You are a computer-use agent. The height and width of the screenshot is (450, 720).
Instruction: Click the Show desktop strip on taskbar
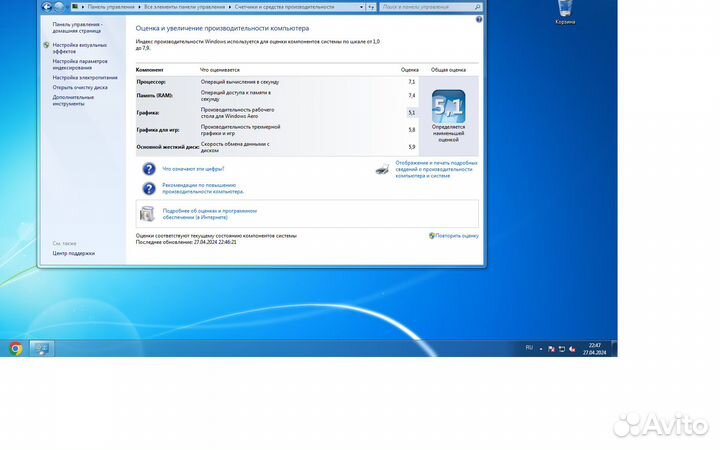(614, 349)
